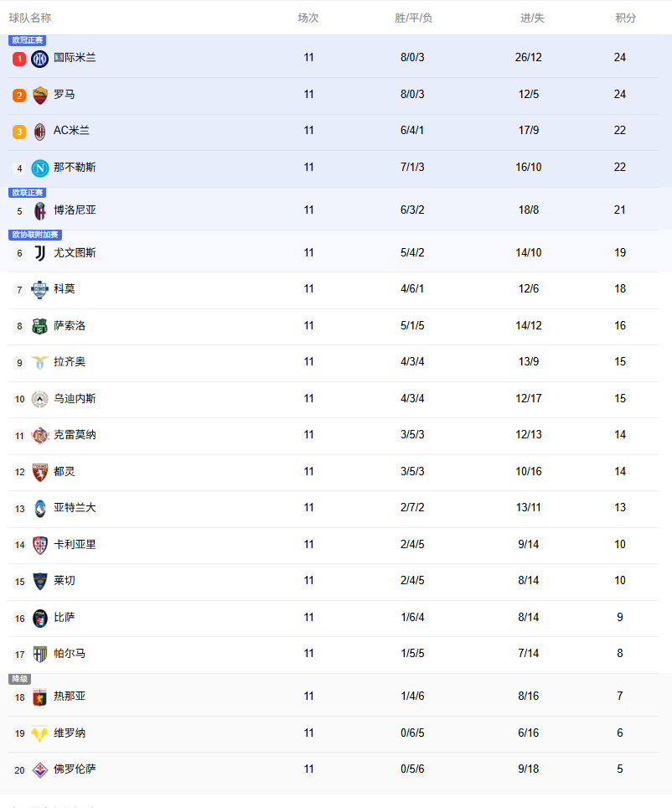This screenshot has height=808, width=672.
Task: Click the Napoli club crest
Action: 40,168
